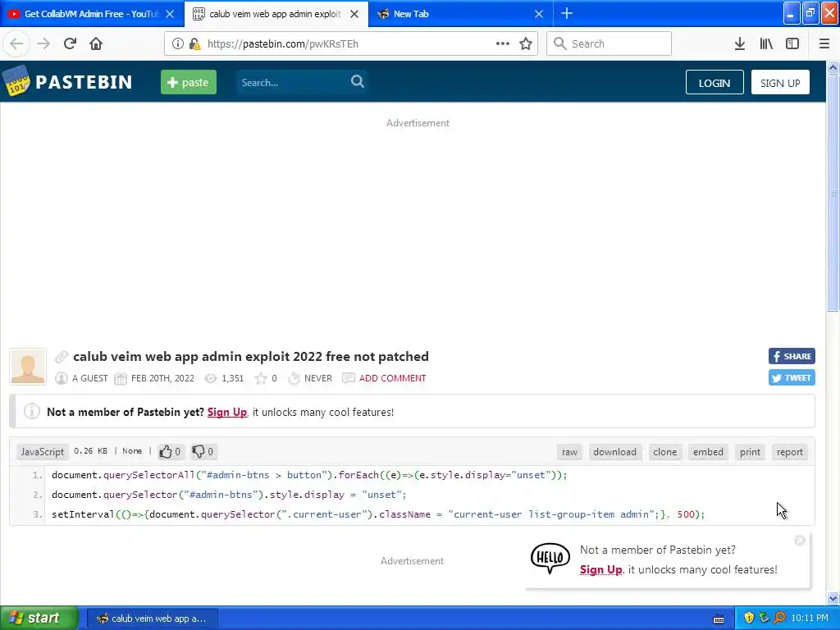The image size is (840, 630).
Task: Click the page scrollbar down arrow
Action: pos(833,598)
